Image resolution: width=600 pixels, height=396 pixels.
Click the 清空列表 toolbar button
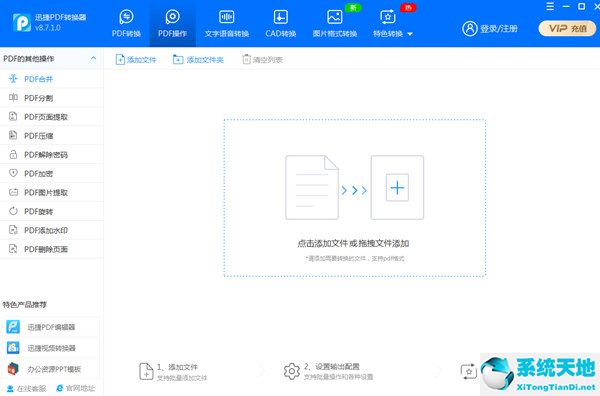click(x=262, y=60)
